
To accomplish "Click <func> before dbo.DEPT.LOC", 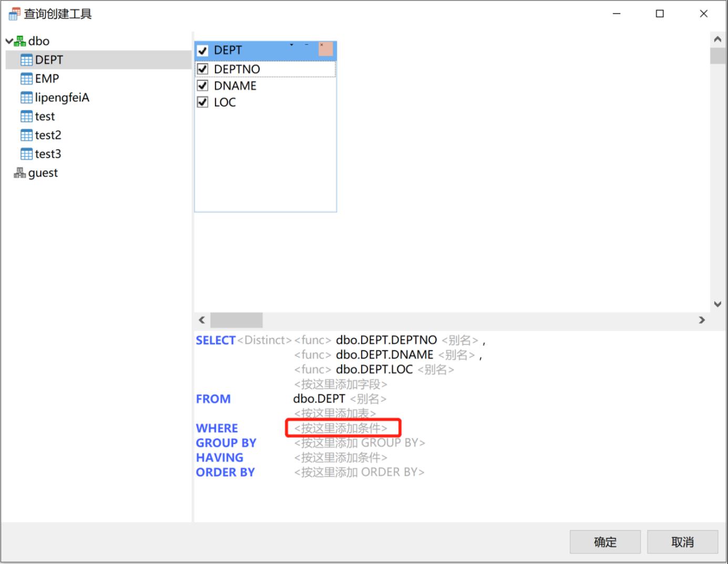I will click(313, 370).
